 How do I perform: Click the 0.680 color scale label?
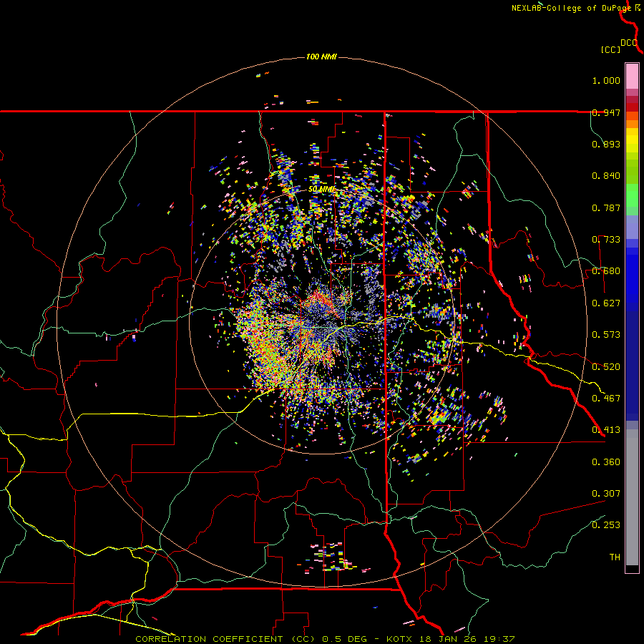pyautogui.click(x=606, y=271)
